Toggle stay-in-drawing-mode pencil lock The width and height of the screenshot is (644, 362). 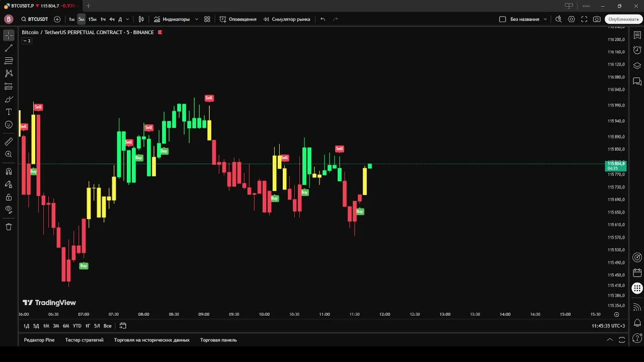tap(9, 185)
